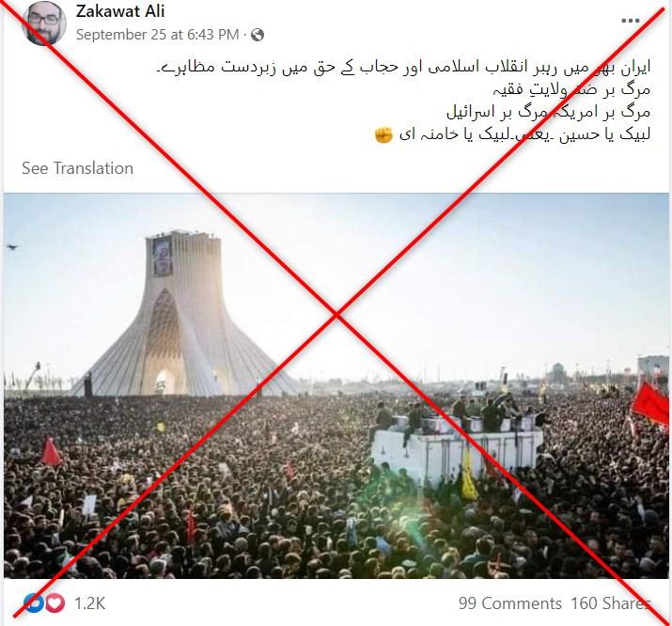The height and width of the screenshot is (626, 672).
Task: Click the Like reaction icon
Action: point(34,603)
